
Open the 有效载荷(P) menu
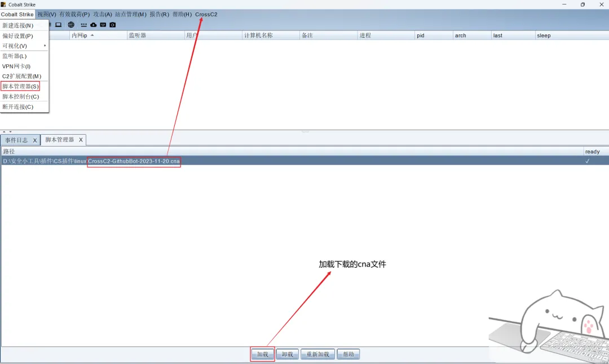(74, 14)
